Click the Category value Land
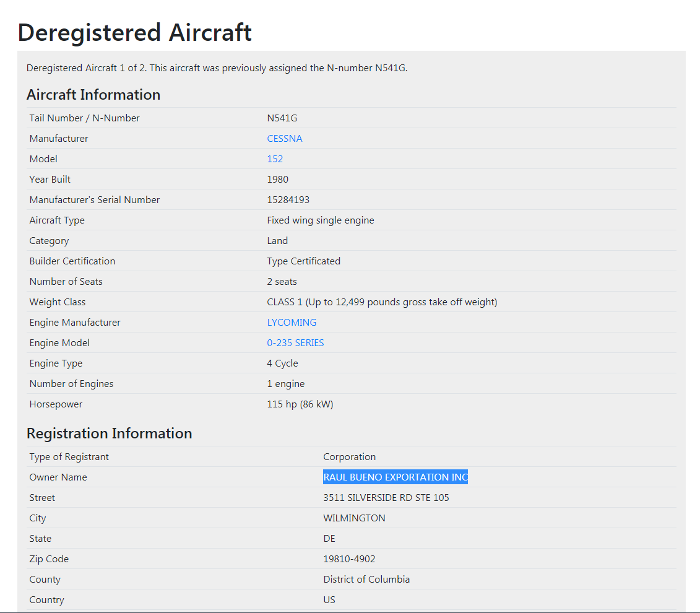The height and width of the screenshot is (613, 700). pos(277,241)
